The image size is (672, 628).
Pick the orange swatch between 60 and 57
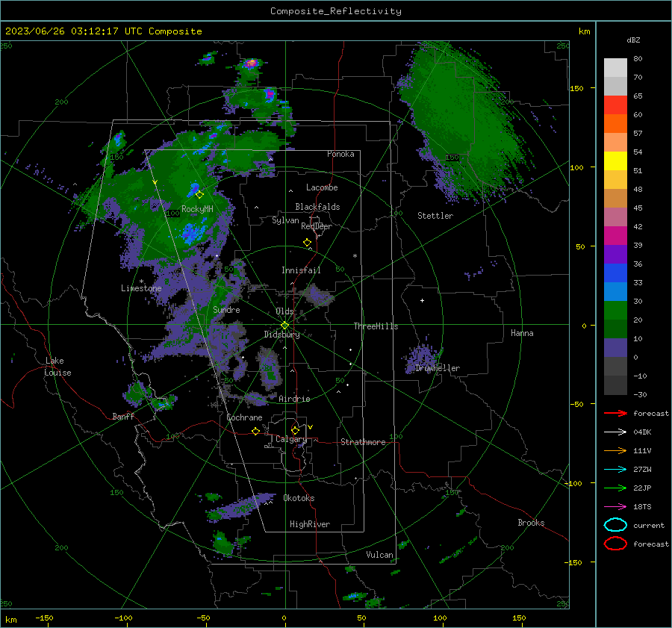coord(615,124)
